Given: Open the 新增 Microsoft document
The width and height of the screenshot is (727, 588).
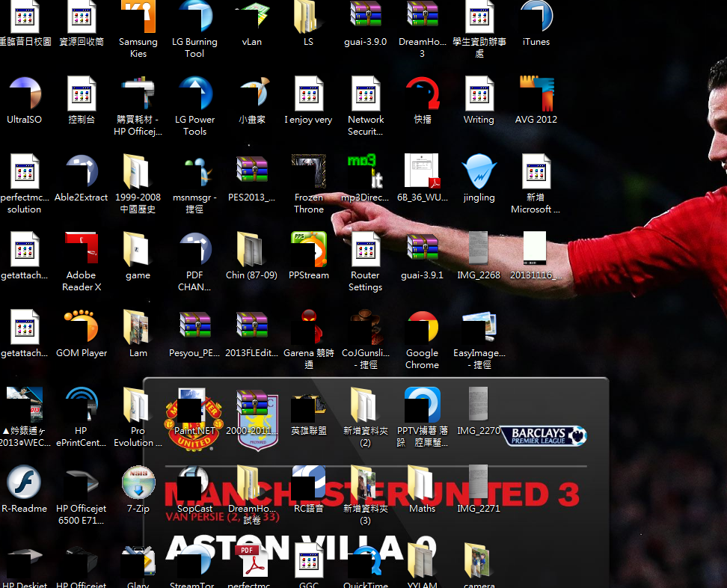Looking at the screenshot, I should pyautogui.click(x=536, y=171).
